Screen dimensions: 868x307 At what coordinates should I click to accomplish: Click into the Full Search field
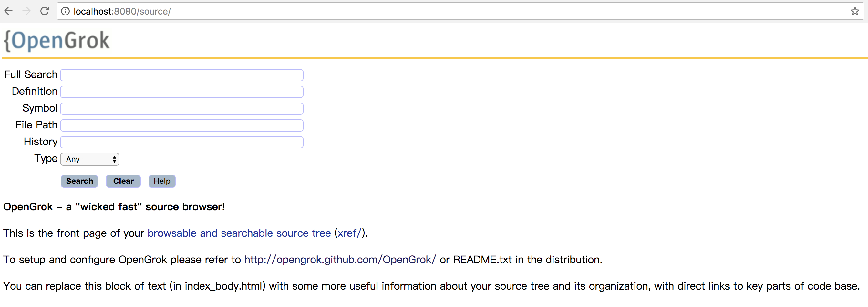181,75
